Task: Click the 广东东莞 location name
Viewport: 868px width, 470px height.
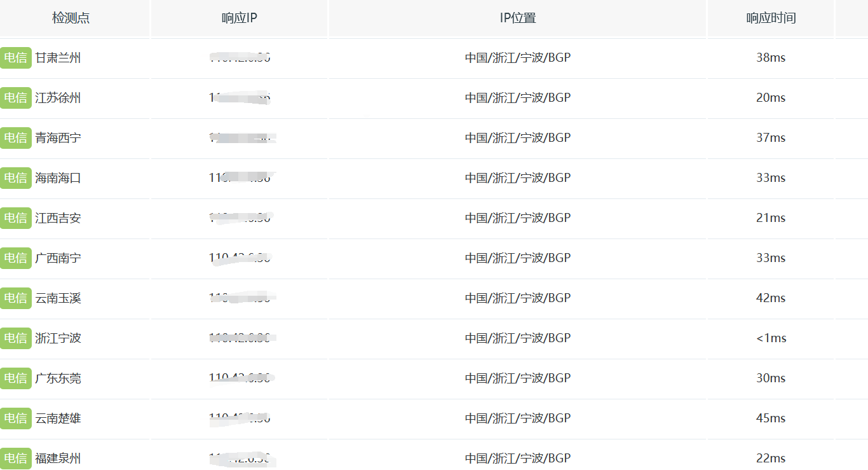Action: click(58, 378)
